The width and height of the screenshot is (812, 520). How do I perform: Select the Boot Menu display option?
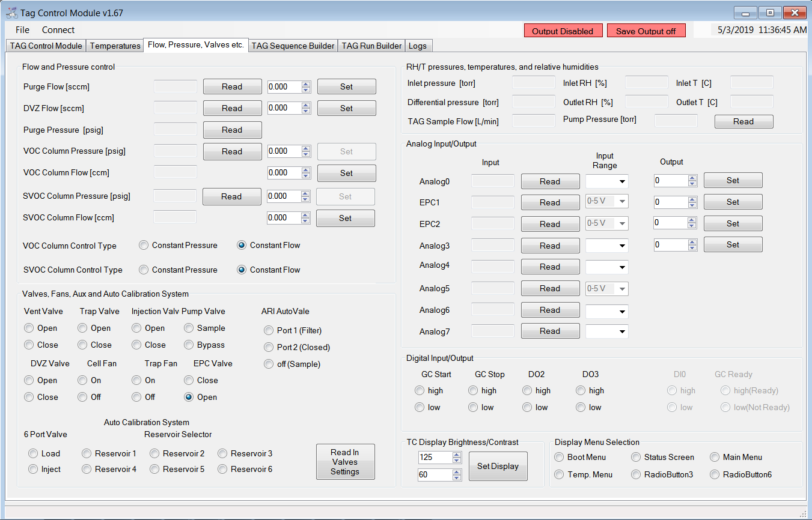click(581, 457)
